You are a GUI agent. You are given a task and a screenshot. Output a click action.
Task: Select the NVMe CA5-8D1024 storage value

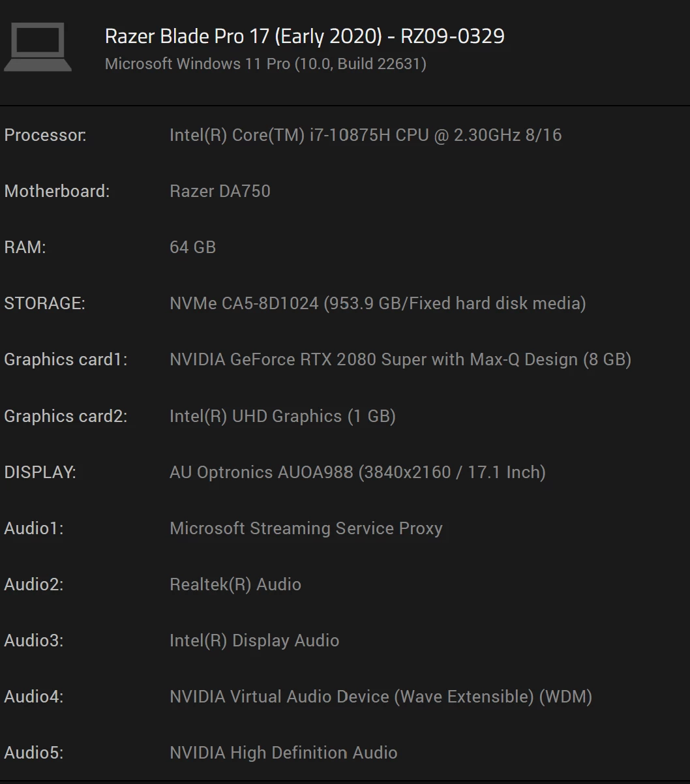pyautogui.click(x=378, y=303)
